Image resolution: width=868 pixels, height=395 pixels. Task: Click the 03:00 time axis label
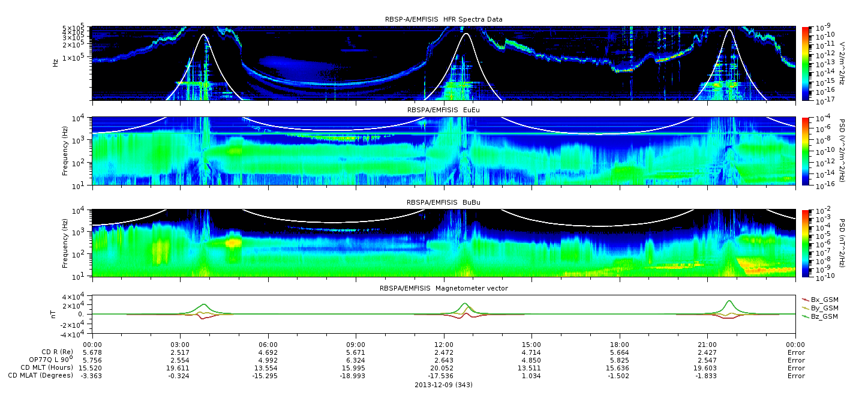coord(180,344)
